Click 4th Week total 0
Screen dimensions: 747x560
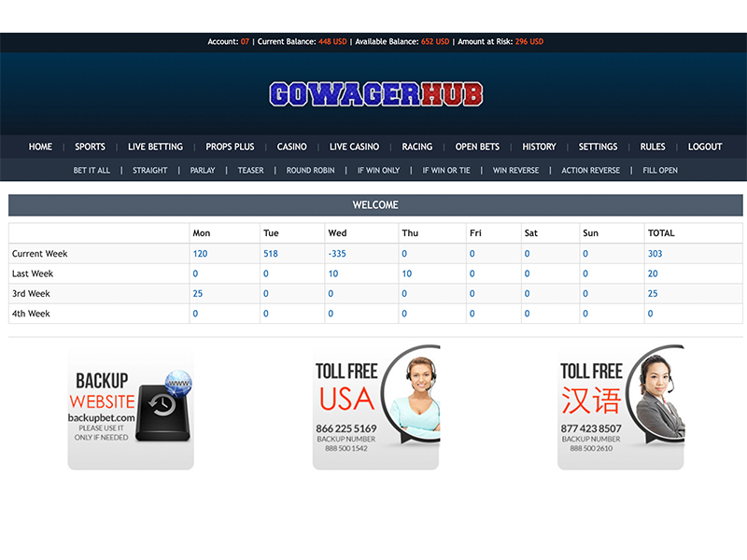click(650, 314)
